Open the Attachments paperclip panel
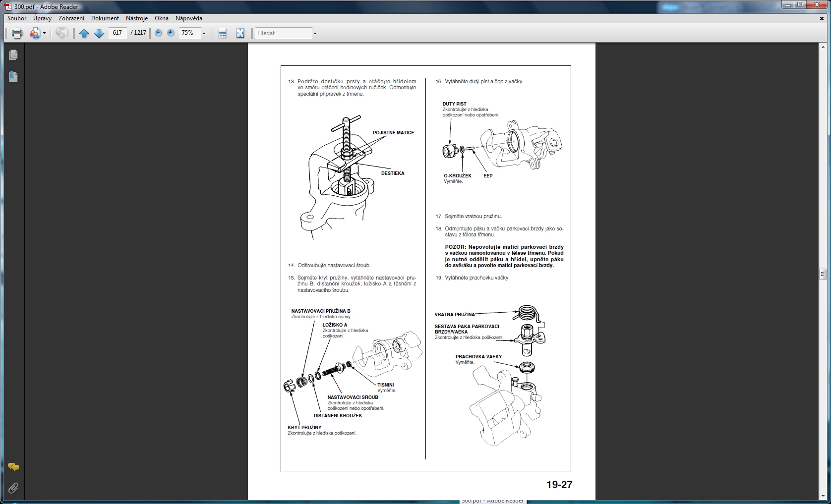 (x=13, y=488)
